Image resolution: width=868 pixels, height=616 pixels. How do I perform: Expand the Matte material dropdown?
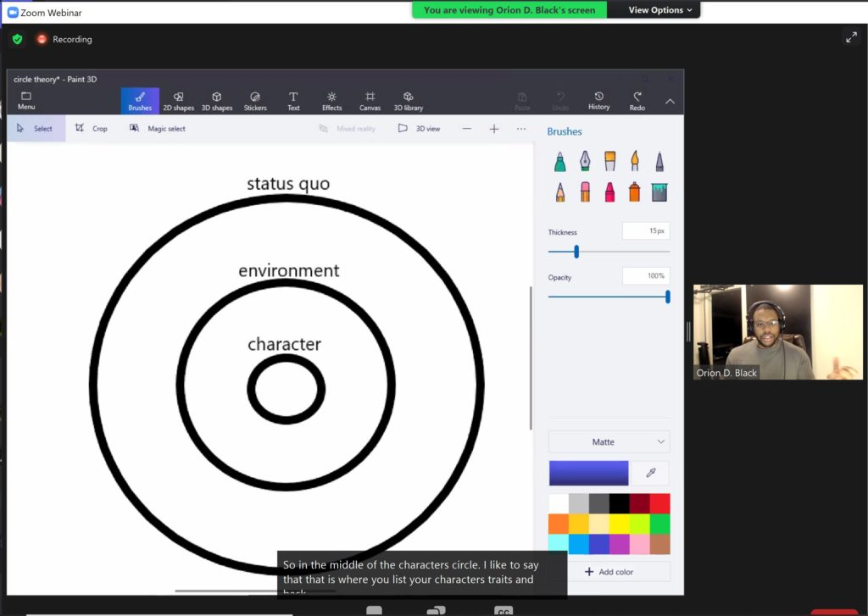(x=609, y=441)
